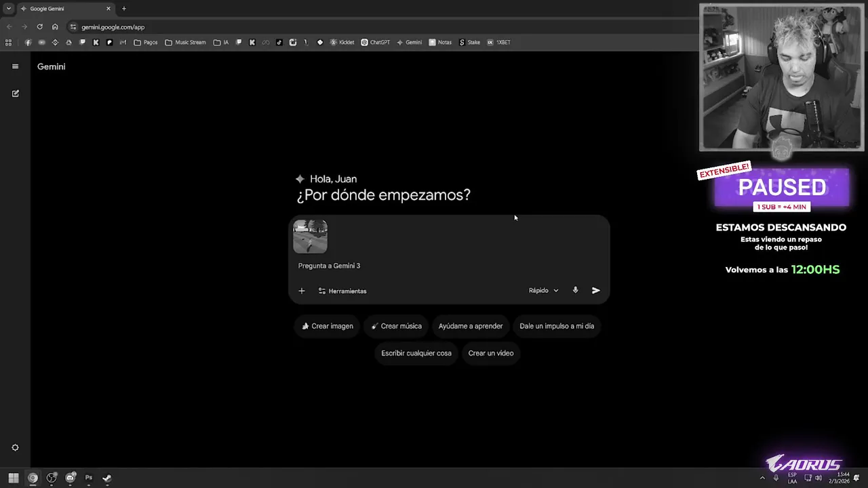Screen dimensions: 868x488
Task: Open Steam from the taskbar
Action: pyautogui.click(x=106, y=478)
